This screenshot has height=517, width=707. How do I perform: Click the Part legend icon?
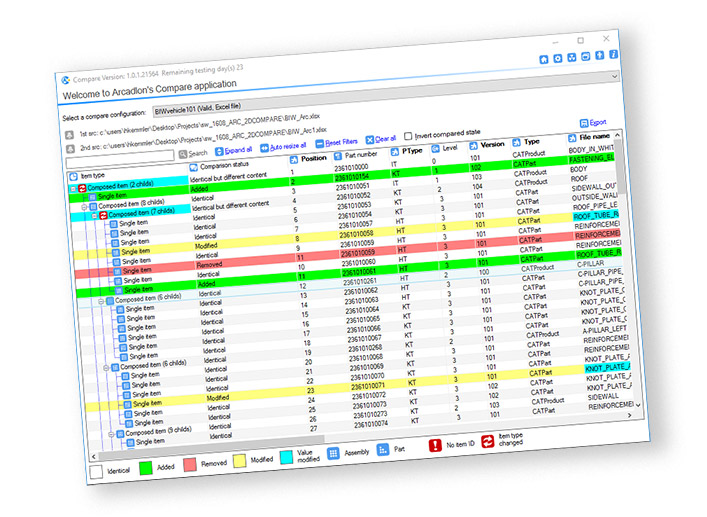click(382, 449)
